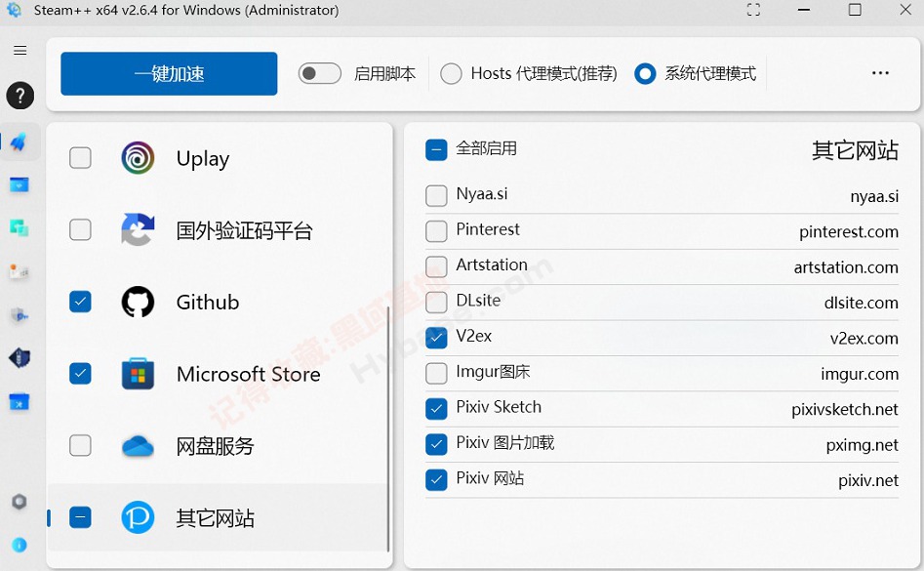This screenshot has height=571, width=924.
Task: Uncheck the Github checkbox
Action: (x=80, y=302)
